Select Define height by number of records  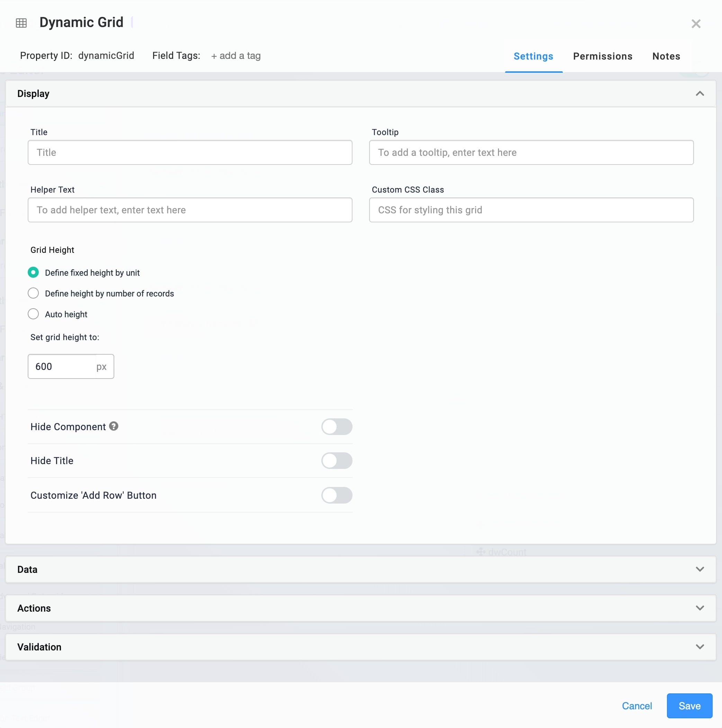pos(33,293)
